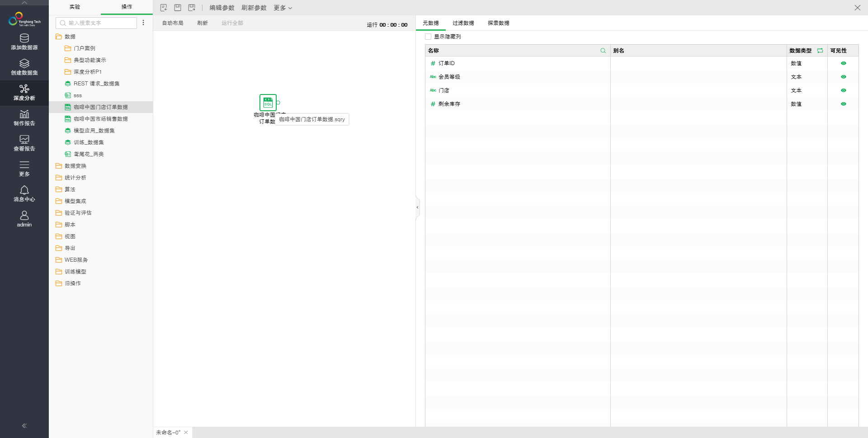Viewport: 868px width, 438px height.
Task: Enable the 显示隐藏列 checkbox
Action: tap(428, 37)
